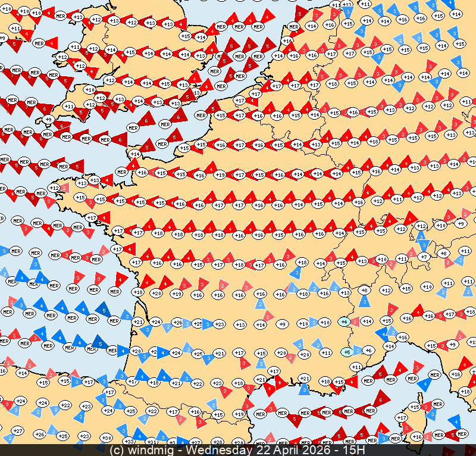Select the +27 temperature label
476x456 pixels.
(x=18, y=430)
